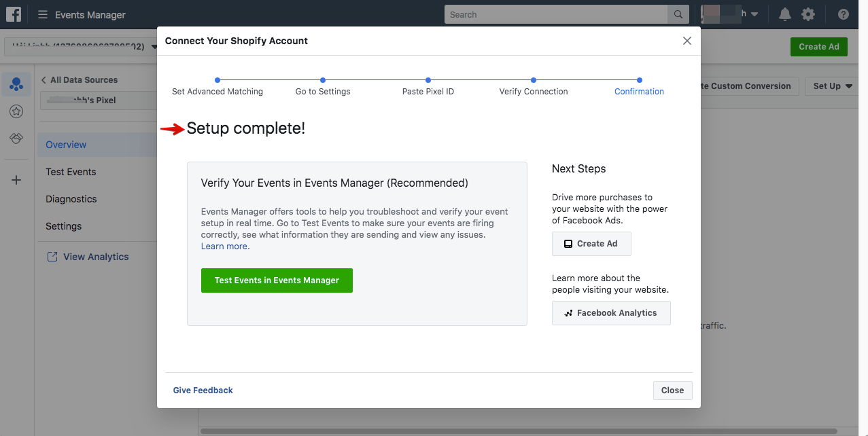
Task: Select the data sources icon in left rail
Action: click(16, 85)
